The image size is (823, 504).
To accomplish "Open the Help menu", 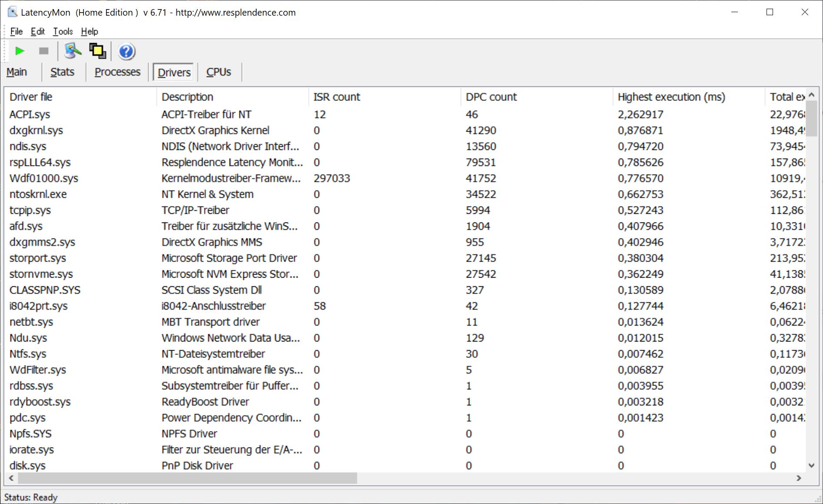I will click(90, 31).
